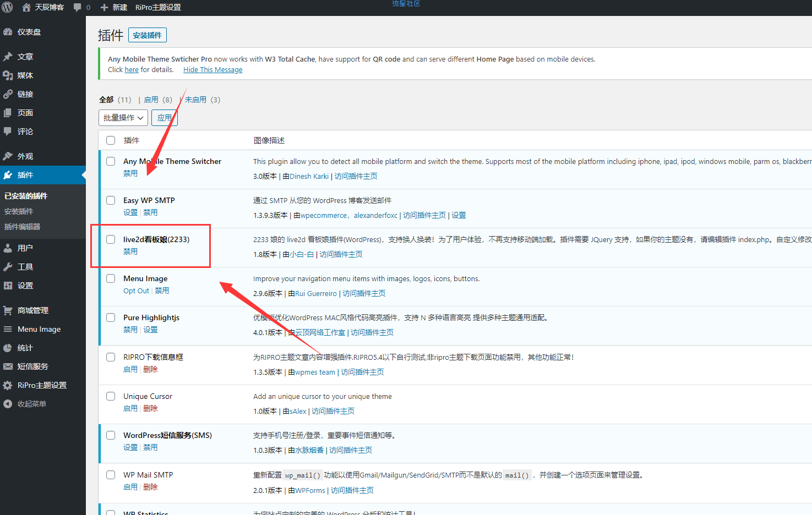Screen dimensions: 812x515
Task: Filter plugins by 全部 (11)
Action: (x=115, y=100)
